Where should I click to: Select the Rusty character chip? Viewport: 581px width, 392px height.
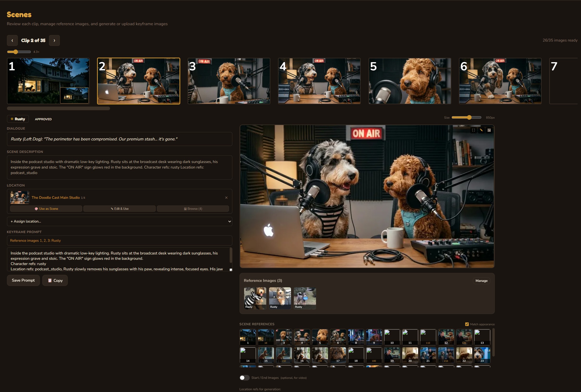18,119
